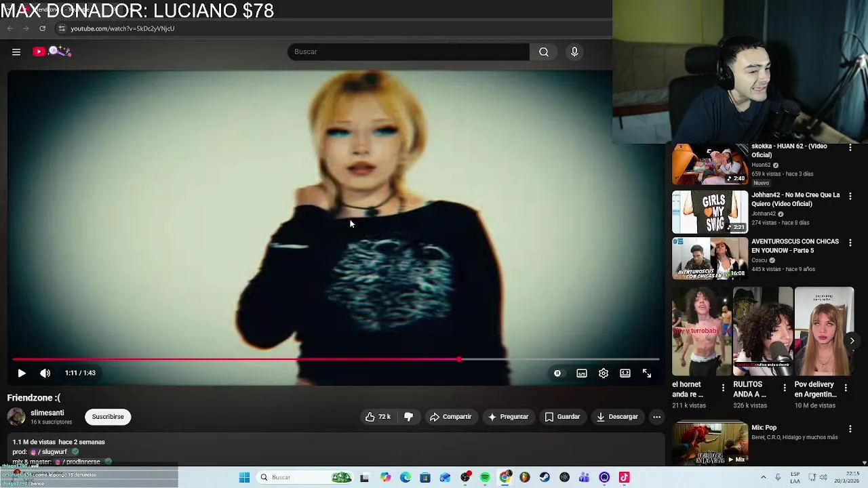
Task: Open the Windows Start menu
Action: point(244,477)
